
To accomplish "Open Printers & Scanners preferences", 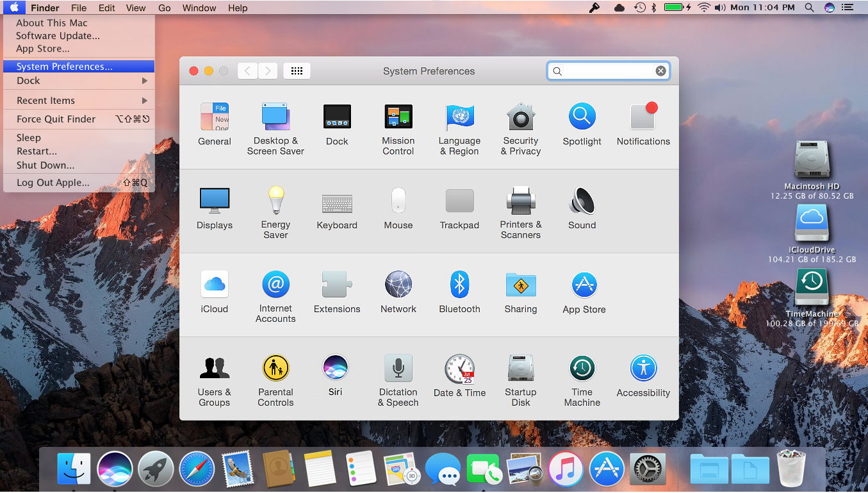I will pyautogui.click(x=521, y=212).
